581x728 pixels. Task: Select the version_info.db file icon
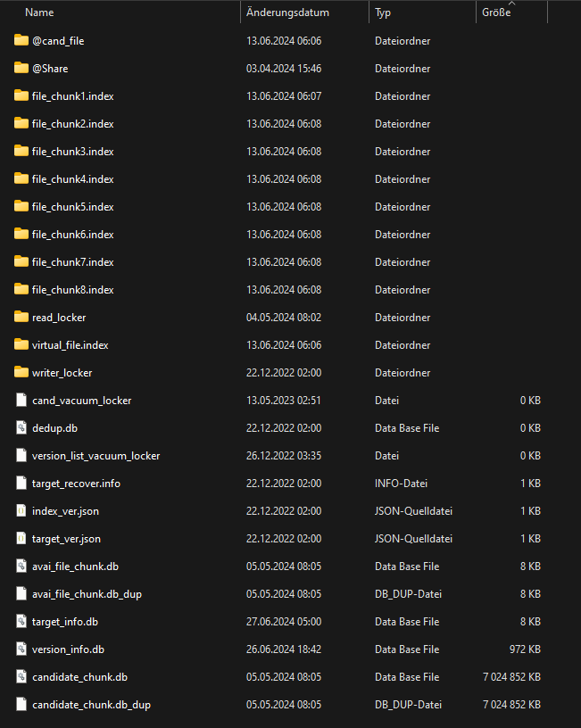click(21, 649)
